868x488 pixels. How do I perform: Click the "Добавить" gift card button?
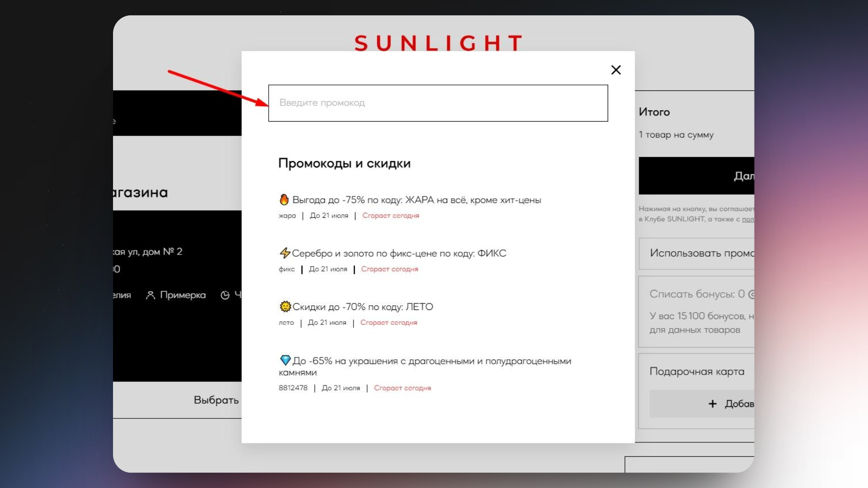(x=702, y=404)
